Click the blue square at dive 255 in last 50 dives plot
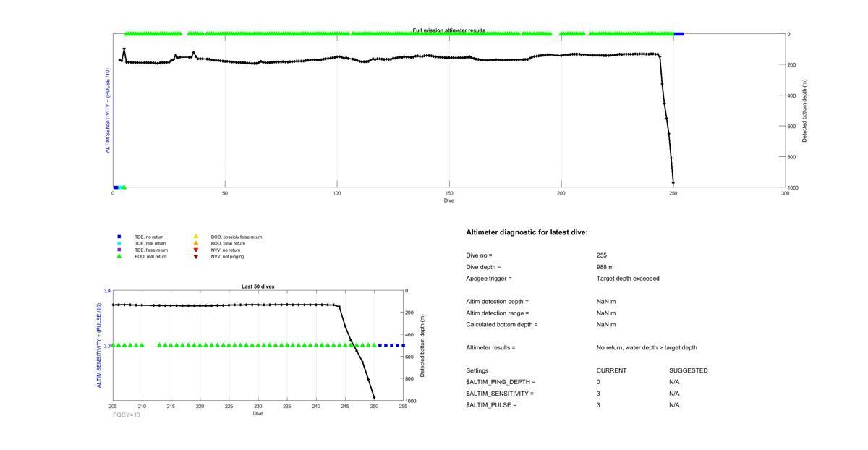Screen dimensions: 868x450 click(x=403, y=346)
